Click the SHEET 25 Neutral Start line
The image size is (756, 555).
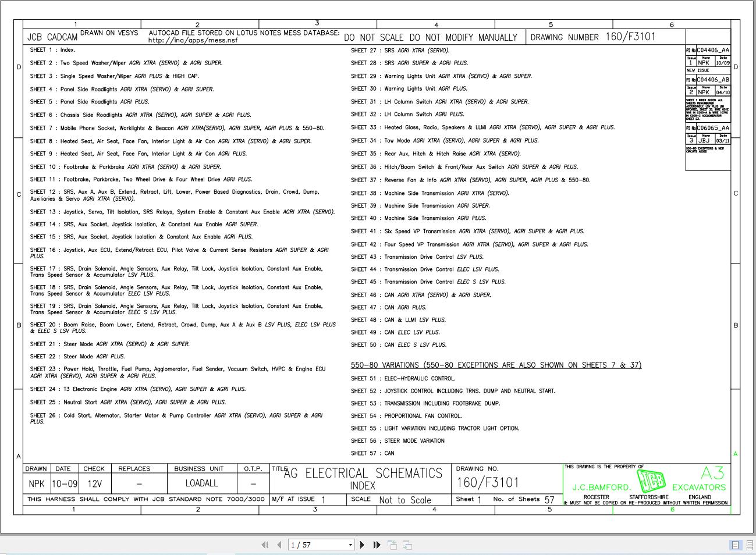pyautogui.click(x=128, y=403)
